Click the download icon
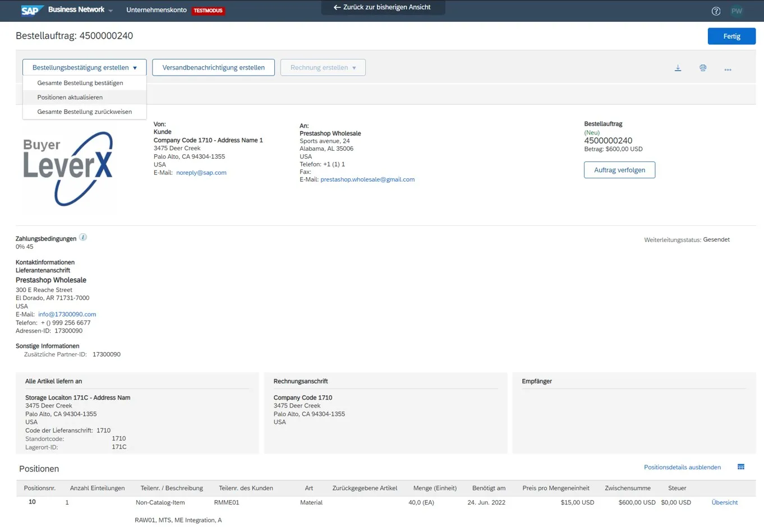The width and height of the screenshot is (764, 532). (678, 68)
